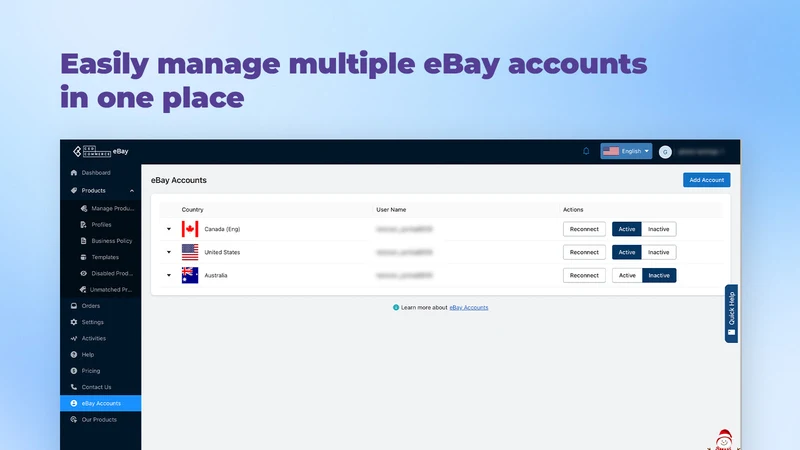Viewport: 800px width, 450px height.
Task: Open the eBay Accounts learn more link
Action: (469, 308)
